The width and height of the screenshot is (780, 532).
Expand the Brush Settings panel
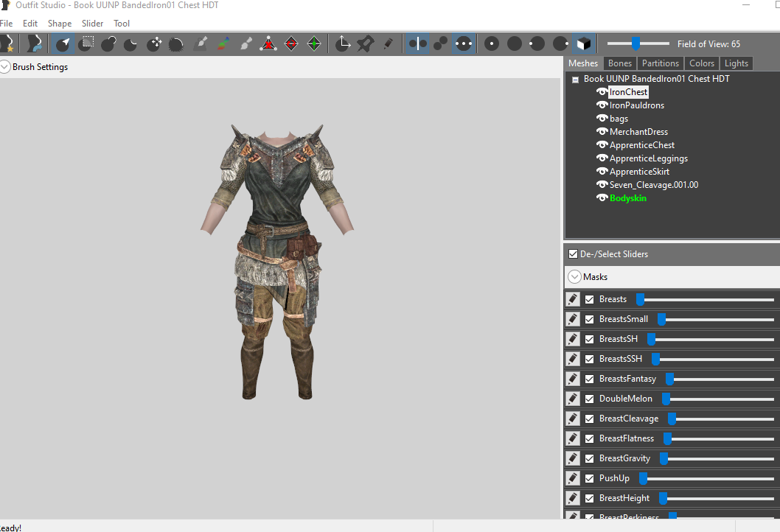click(5, 66)
